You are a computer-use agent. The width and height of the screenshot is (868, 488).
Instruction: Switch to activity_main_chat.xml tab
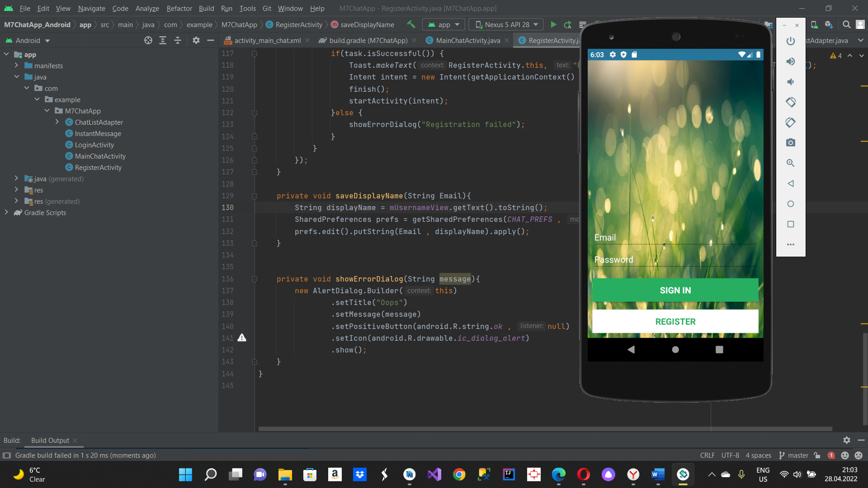pyautogui.click(x=267, y=40)
